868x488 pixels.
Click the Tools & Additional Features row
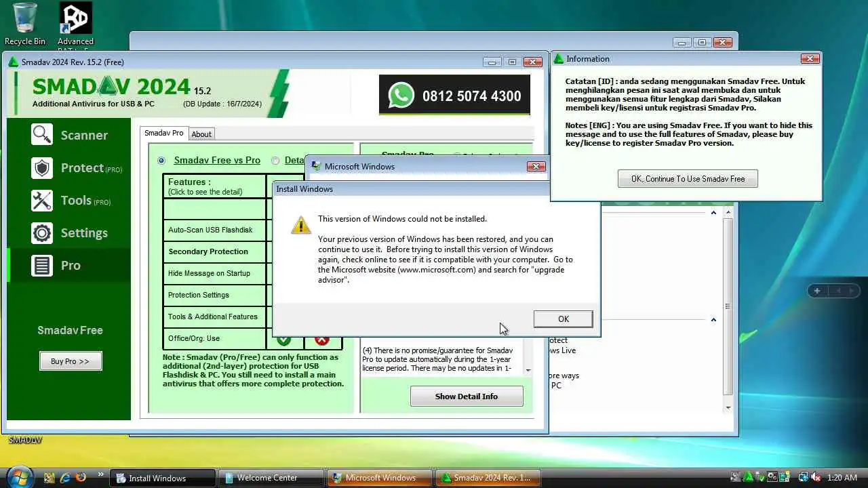214,317
